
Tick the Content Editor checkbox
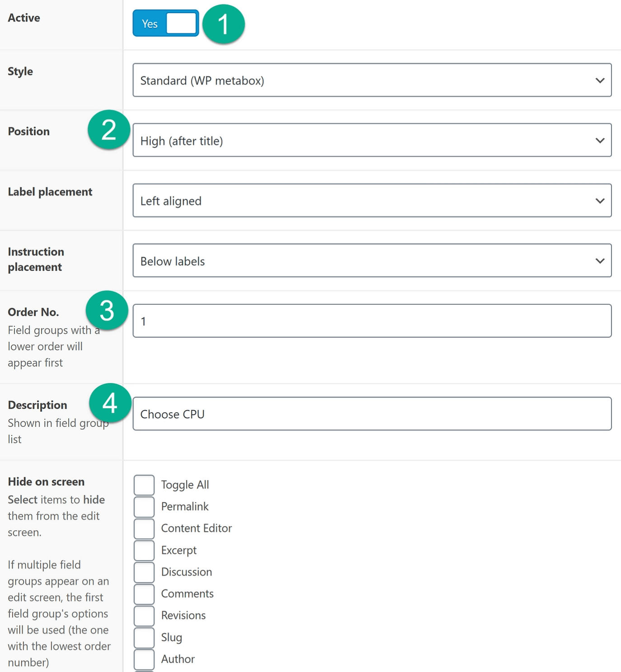(x=144, y=528)
